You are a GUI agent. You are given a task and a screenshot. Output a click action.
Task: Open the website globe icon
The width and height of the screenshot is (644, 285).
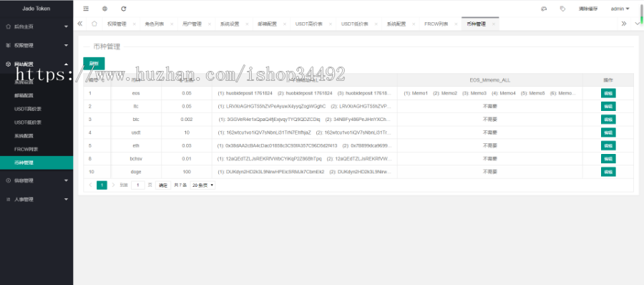104,9
